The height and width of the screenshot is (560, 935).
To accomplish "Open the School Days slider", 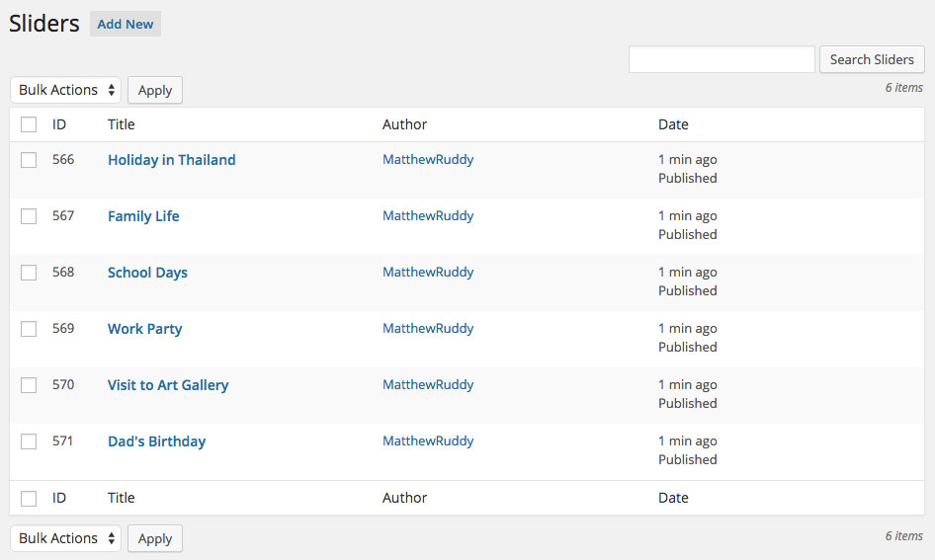I will 147,273.
